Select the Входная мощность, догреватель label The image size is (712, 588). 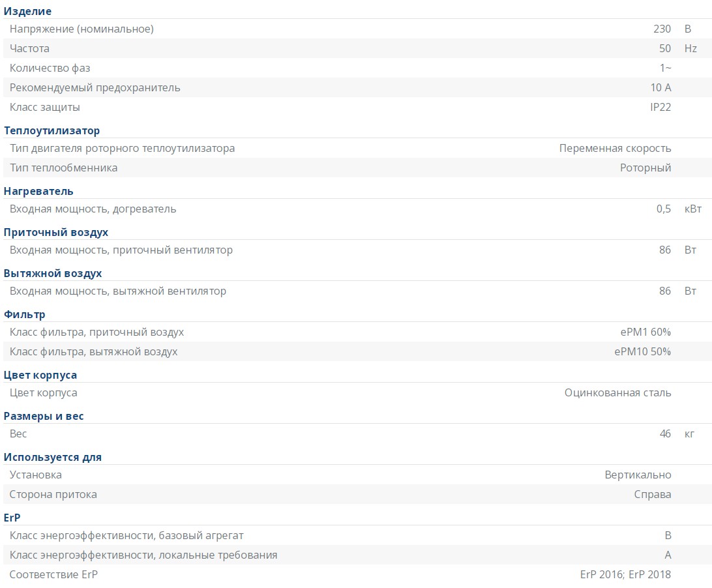tap(93, 209)
